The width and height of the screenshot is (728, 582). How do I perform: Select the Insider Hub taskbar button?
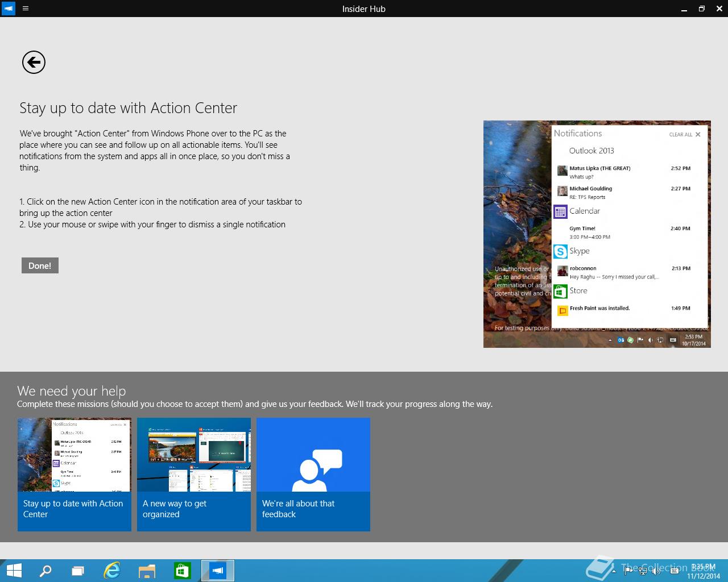[x=217, y=571]
